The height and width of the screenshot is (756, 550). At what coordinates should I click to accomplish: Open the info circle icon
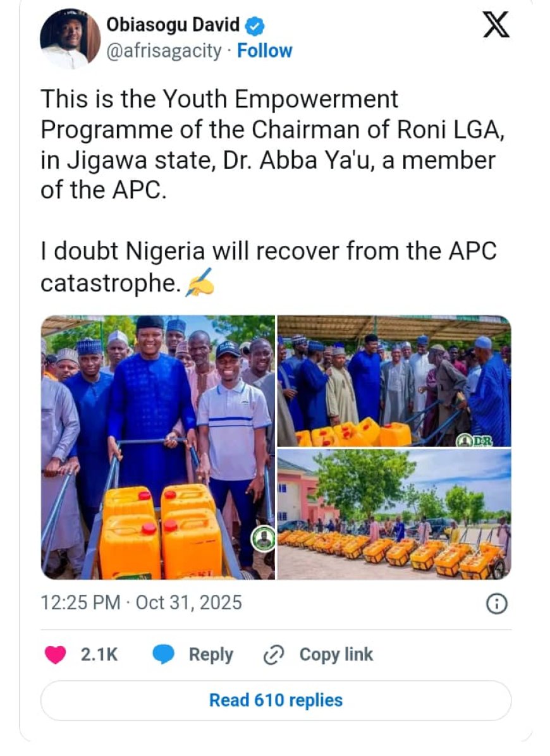click(496, 604)
